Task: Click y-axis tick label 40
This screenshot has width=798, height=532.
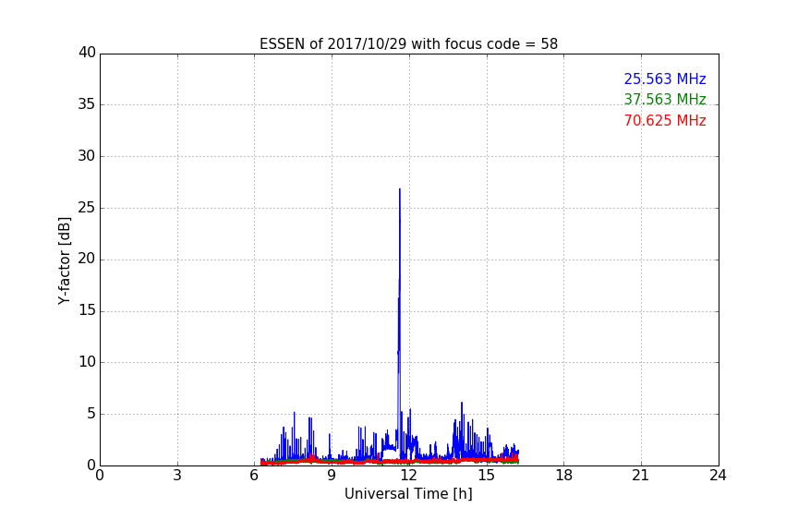Action: pyautogui.click(x=87, y=53)
